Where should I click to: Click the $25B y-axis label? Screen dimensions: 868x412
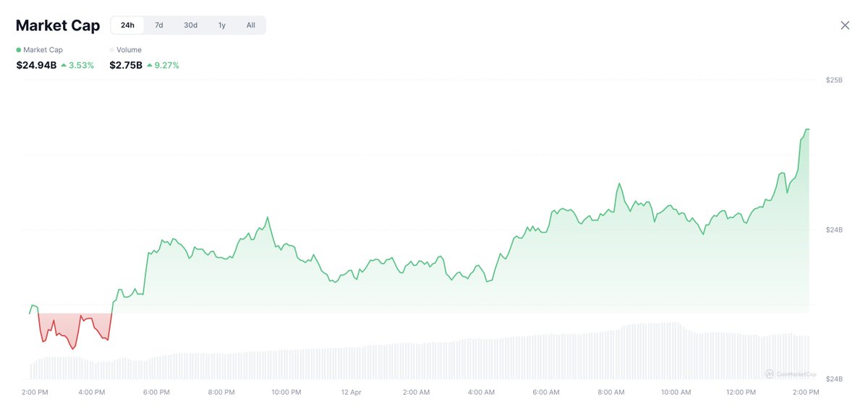(834, 80)
